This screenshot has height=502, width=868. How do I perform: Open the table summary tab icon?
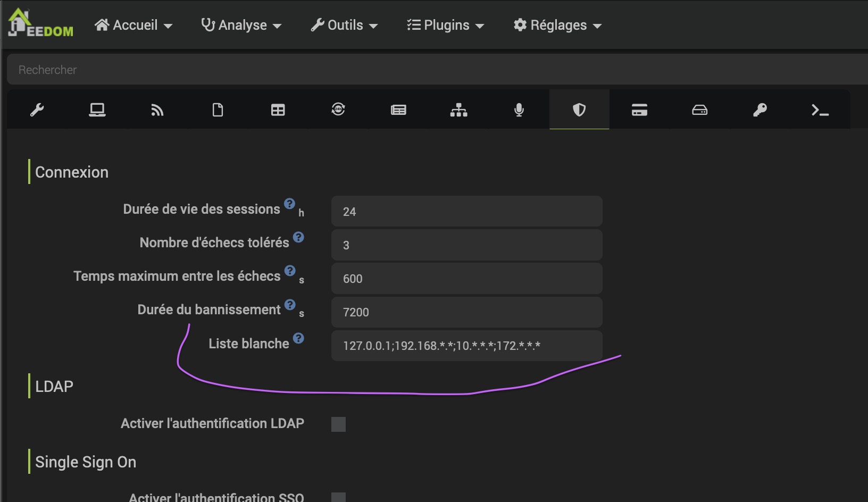point(278,110)
